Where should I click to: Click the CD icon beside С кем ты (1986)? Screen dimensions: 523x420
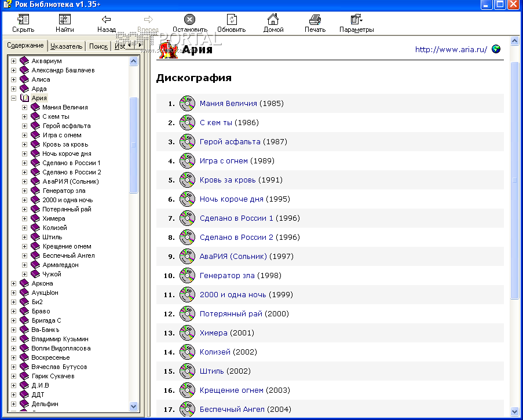[x=187, y=122]
